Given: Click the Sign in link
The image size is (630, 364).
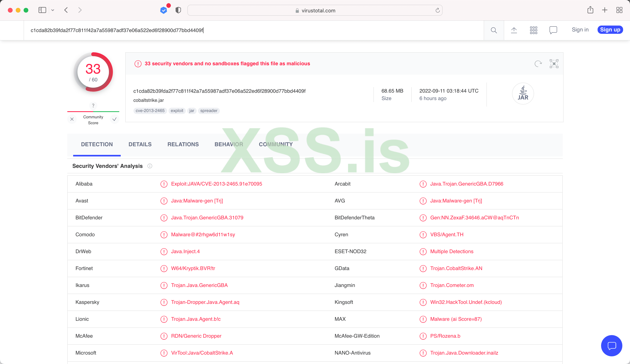Looking at the screenshot, I should tap(580, 29).
